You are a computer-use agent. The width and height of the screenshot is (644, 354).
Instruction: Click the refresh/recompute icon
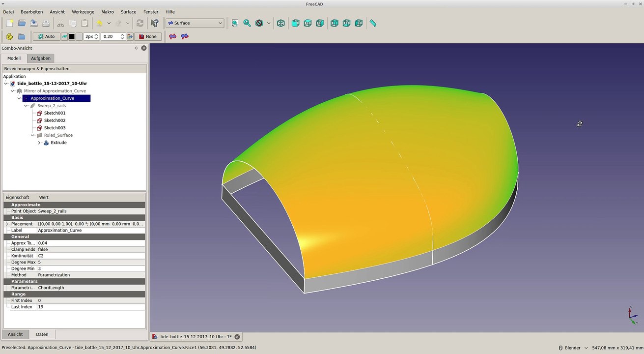[x=140, y=23]
